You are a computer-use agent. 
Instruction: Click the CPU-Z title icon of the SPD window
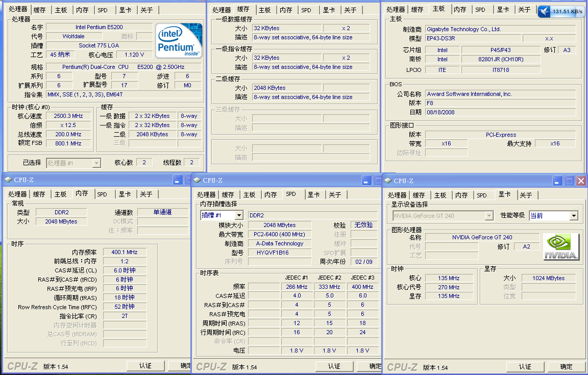pos(197,181)
